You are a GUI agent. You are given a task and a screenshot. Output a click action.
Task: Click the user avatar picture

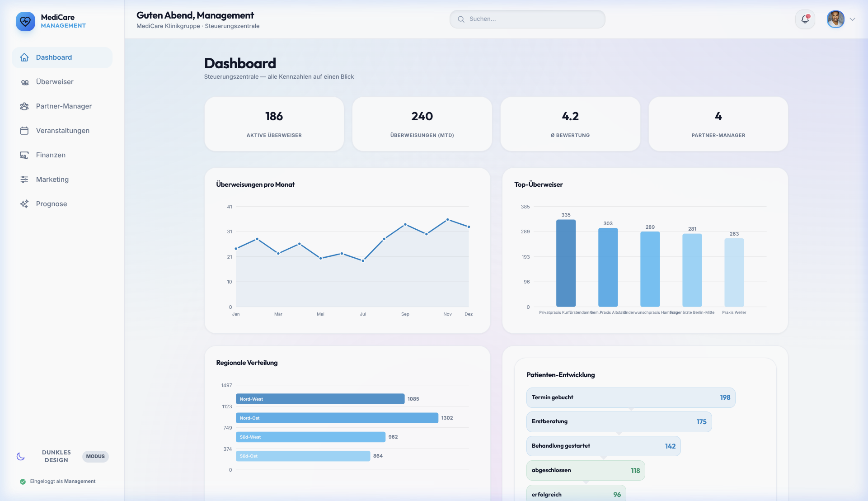[835, 19]
